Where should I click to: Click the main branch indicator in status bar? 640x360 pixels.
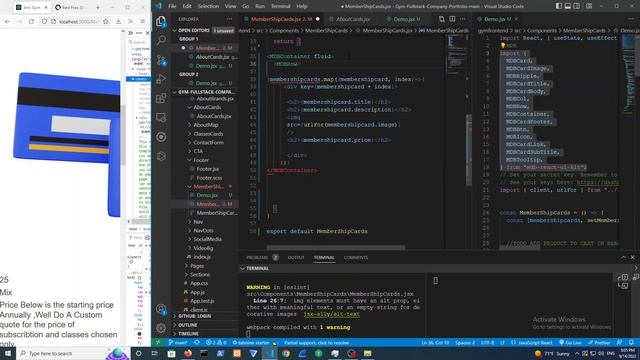point(178,342)
